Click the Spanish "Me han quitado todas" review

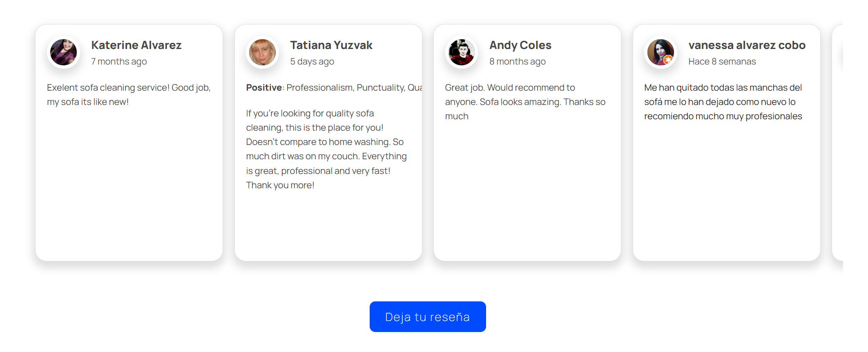(x=723, y=102)
